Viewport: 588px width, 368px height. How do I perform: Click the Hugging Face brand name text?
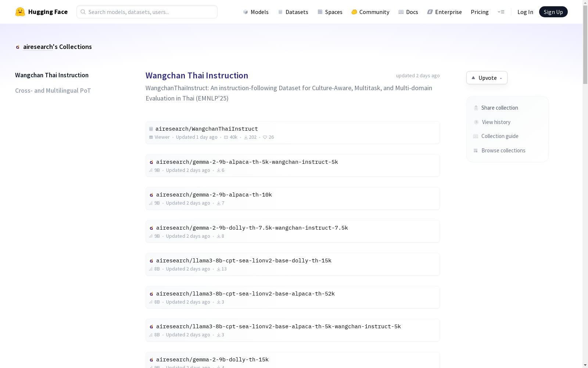coord(48,12)
